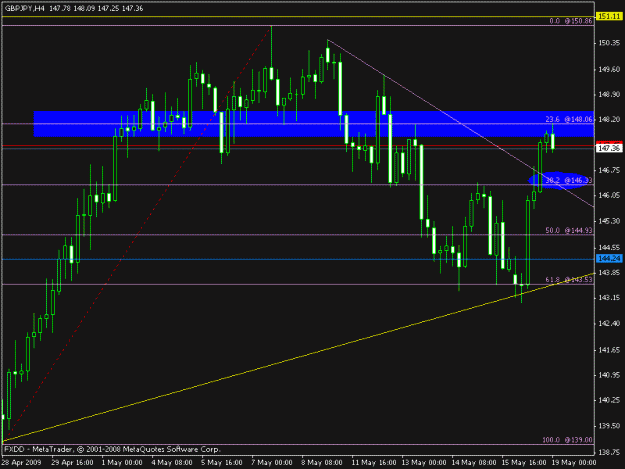Select the 100.0 @139.00 Fibonacci level label
The image size is (625, 469).
pyautogui.click(x=568, y=440)
